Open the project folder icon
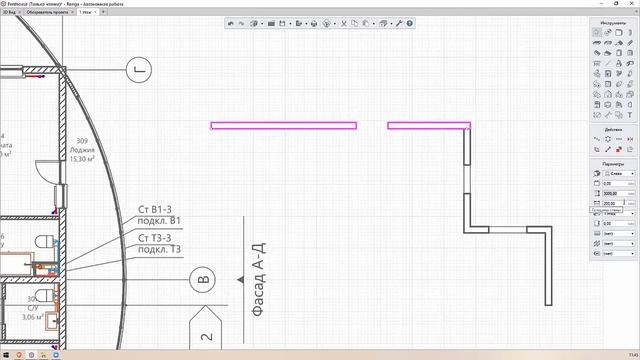This screenshot has width=640, height=360. point(271,24)
